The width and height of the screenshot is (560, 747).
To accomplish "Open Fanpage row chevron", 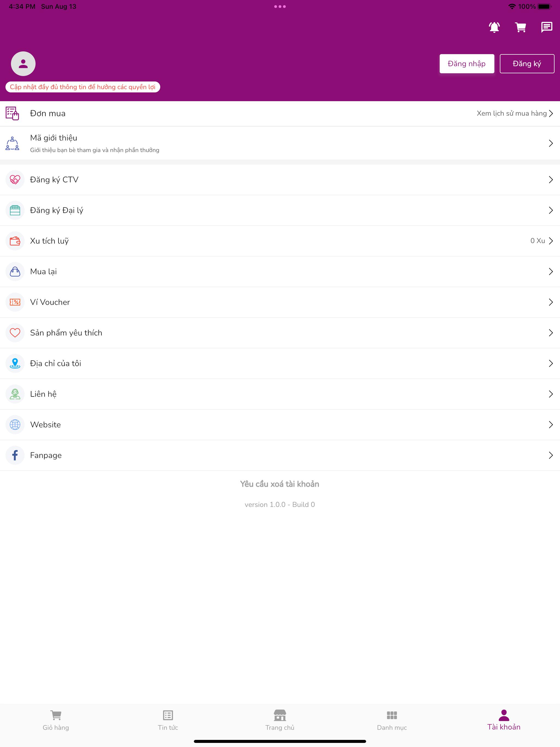I will pyautogui.click(x=551, y=455).
